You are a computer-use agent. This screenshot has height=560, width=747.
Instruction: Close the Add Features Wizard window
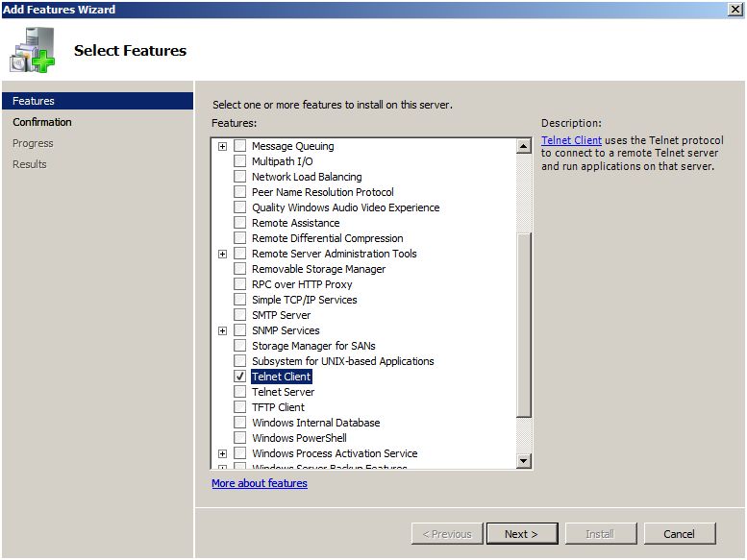click(x=735, y=9)
